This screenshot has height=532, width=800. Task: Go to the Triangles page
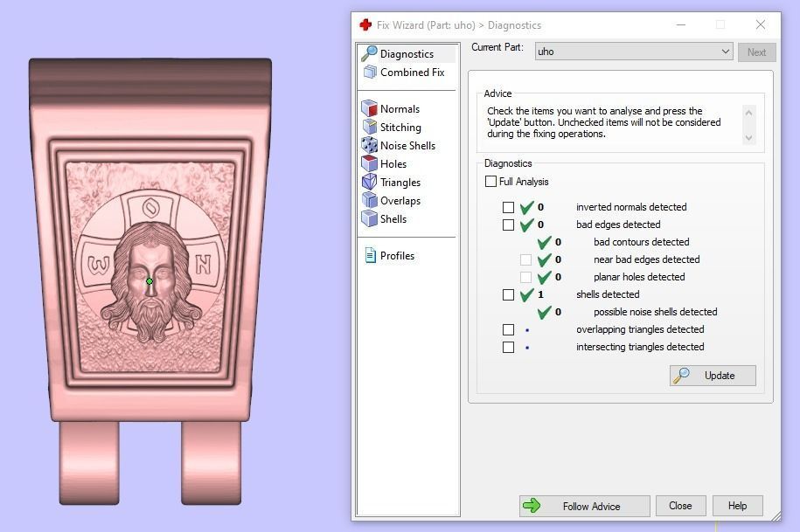click(400, 183)
